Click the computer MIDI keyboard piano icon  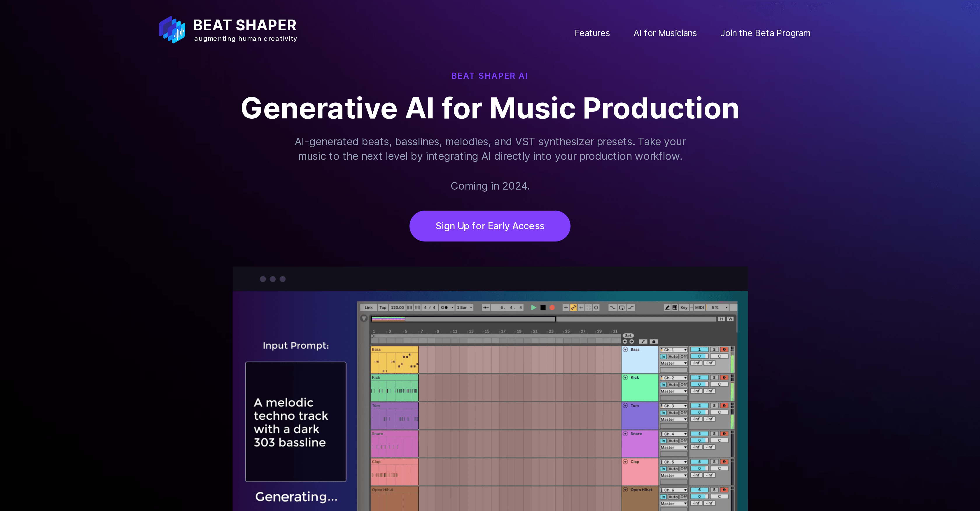[x=675, y=307]
